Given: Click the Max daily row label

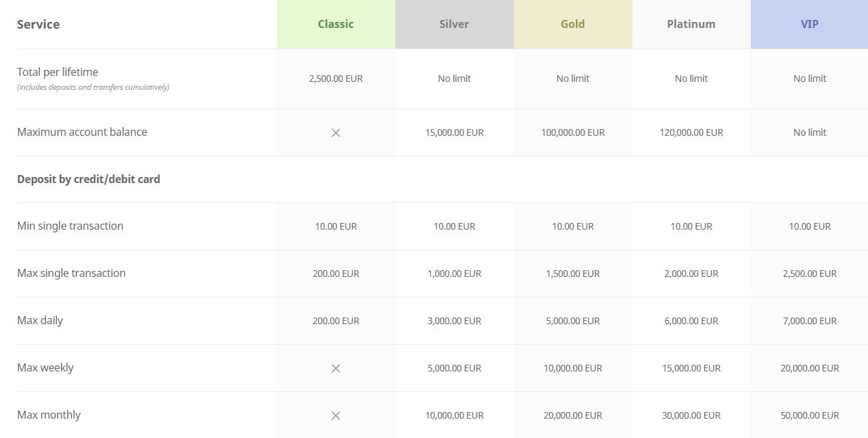Looking at the screenshot, I should pos(40,320).
